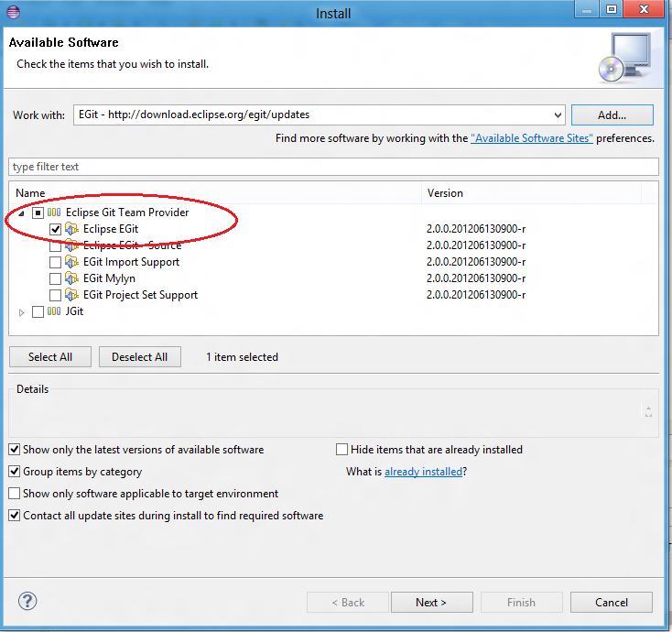Check the JGit category checkbox
The image size is (672, 632).
38,311
